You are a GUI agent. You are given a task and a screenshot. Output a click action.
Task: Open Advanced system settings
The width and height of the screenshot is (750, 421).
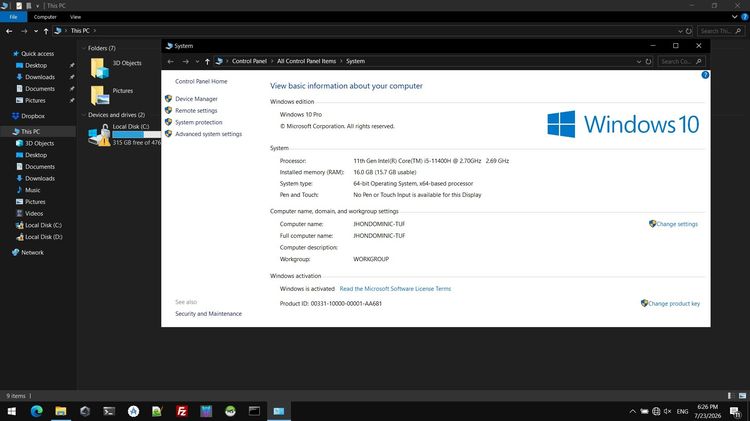[x=208, y=134]
